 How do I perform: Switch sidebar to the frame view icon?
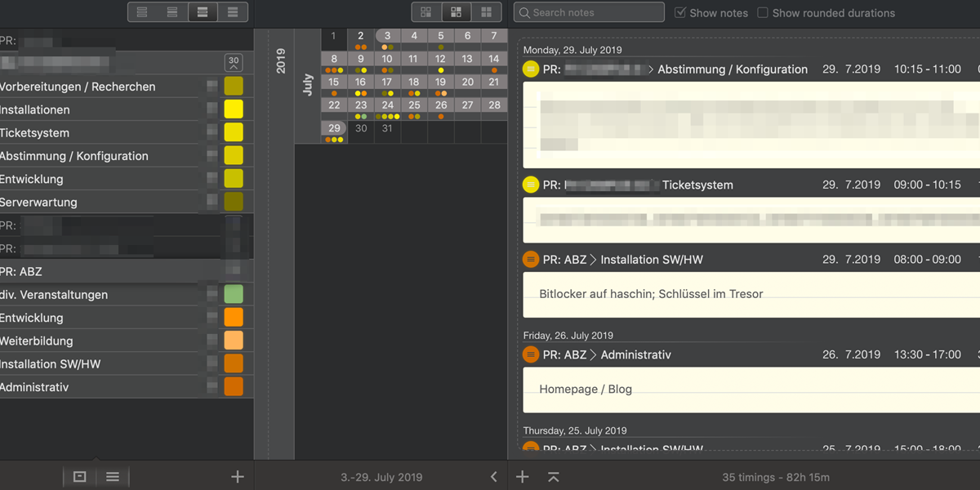(79, 477)
